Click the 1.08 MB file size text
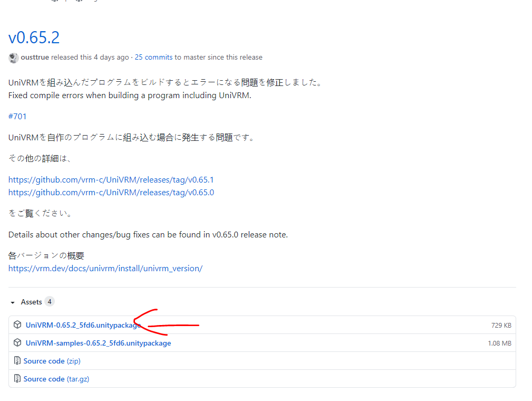The width and height of the screenshot is (532, 401). click(x=499, y=343)
